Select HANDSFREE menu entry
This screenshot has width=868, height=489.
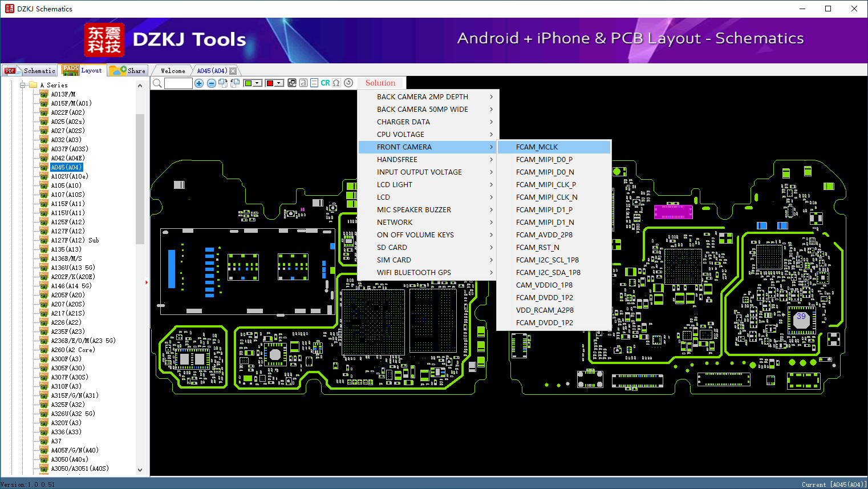click(x=428, y=160)
